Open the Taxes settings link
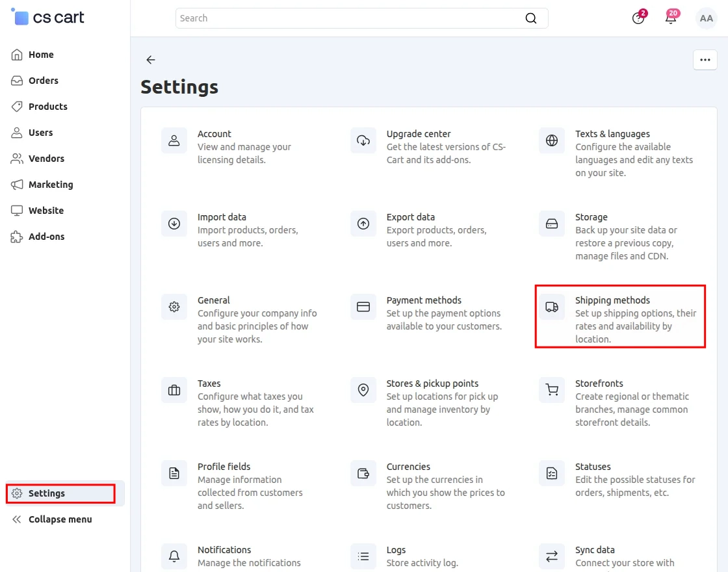Screen dimensions: 728x572 [209, 383]
